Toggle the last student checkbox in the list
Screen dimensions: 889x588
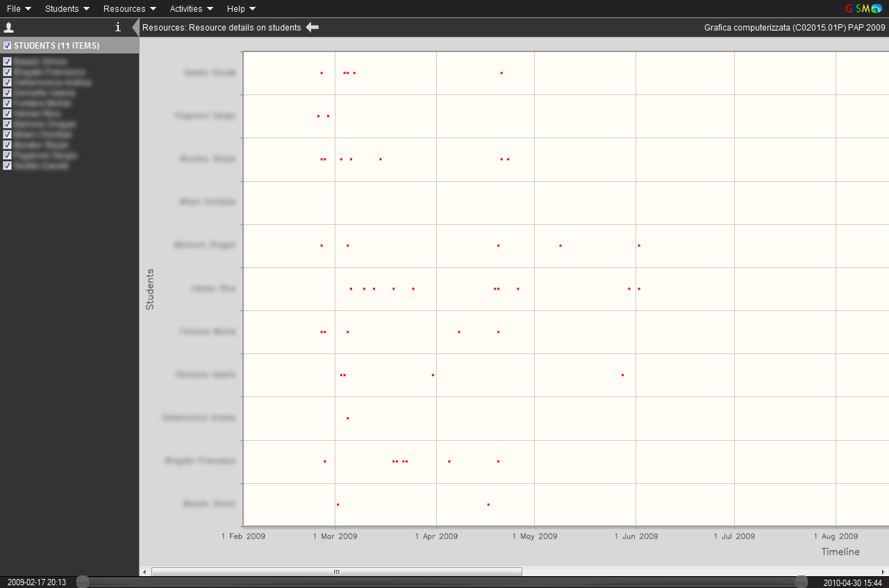pos(7,166)
